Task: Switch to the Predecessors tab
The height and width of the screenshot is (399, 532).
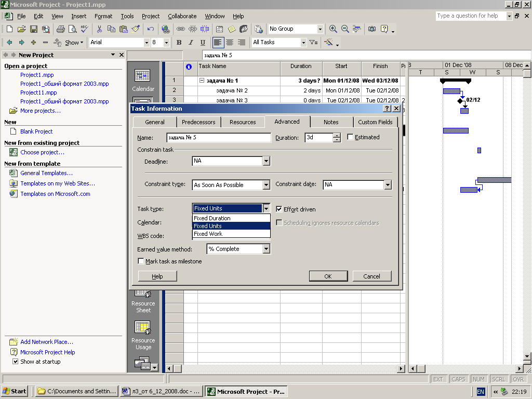Action: 198,122
